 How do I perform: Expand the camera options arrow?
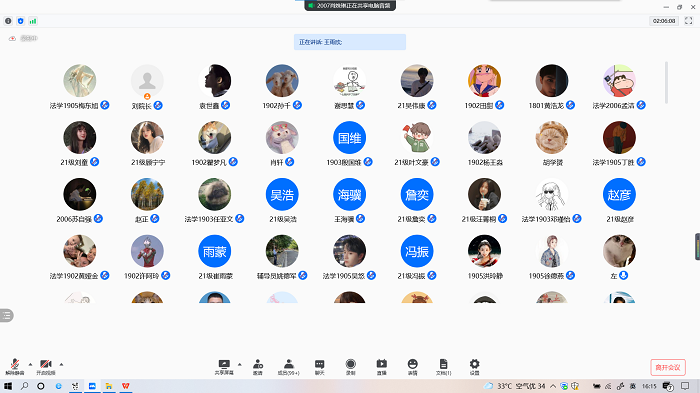pos(61,364)
